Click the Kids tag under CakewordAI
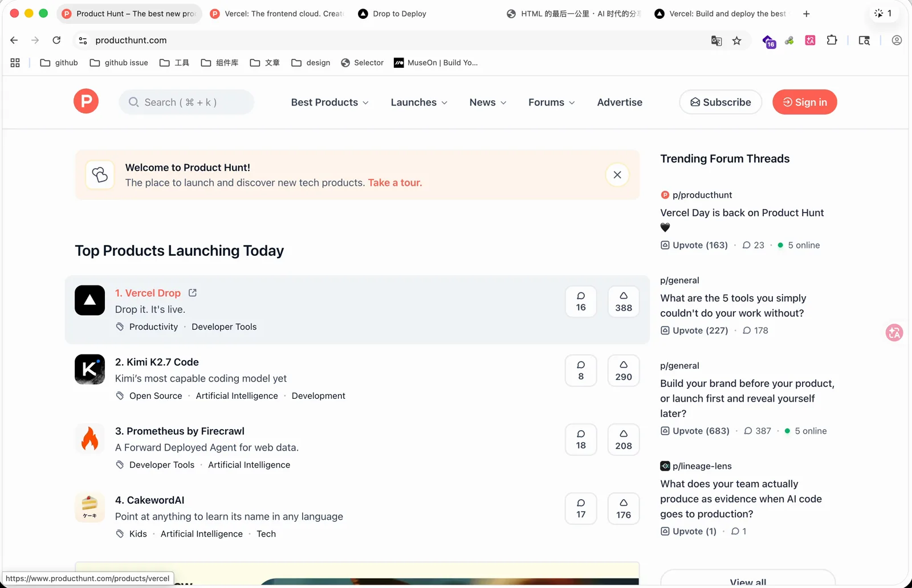The height and width of the screenshot is (588, 912). pyautogui.click(x=138, y=534)
